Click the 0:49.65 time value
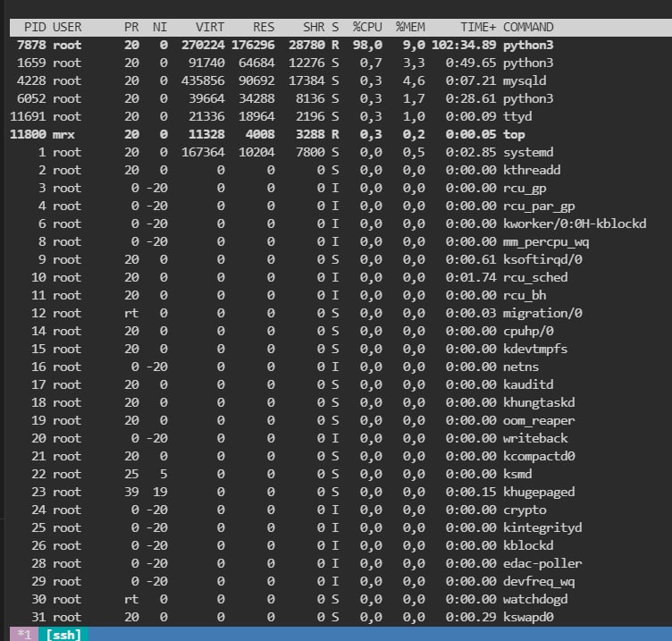Image resolution: width=672 pixels, height=641 pixels. [x=471, y=63]
